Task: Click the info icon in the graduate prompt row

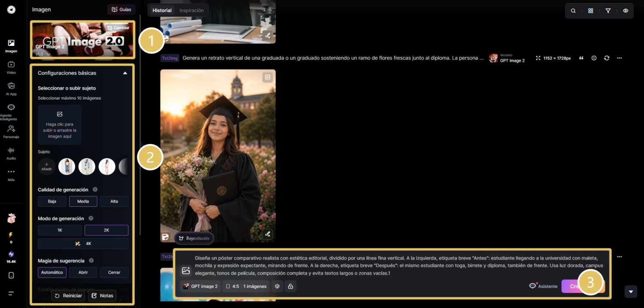Action: pyautogui.click(x=594, y=58)
